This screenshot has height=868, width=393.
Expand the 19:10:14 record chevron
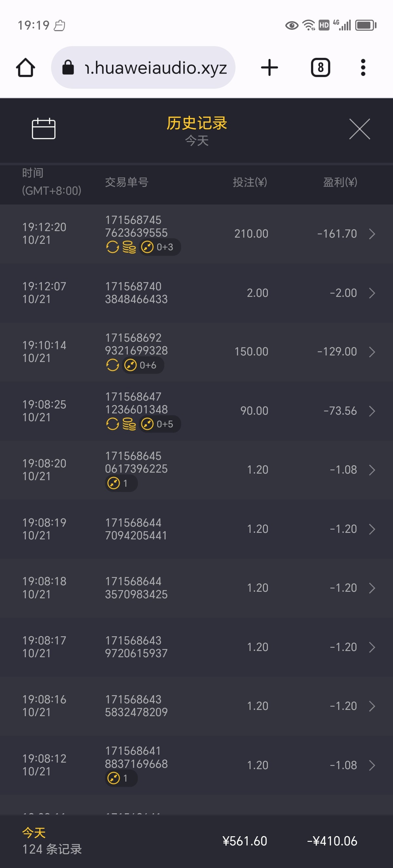pyautogui.click(x=372, y=352)
